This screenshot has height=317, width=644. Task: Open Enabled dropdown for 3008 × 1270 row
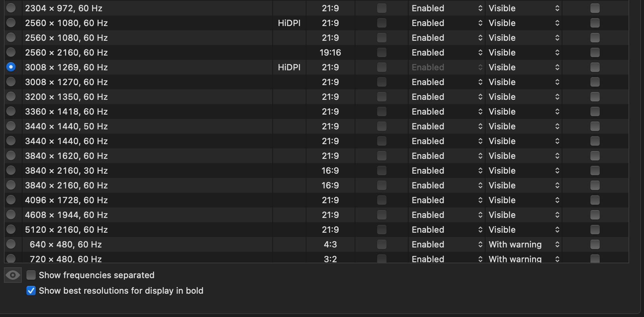tap(447, 82)
